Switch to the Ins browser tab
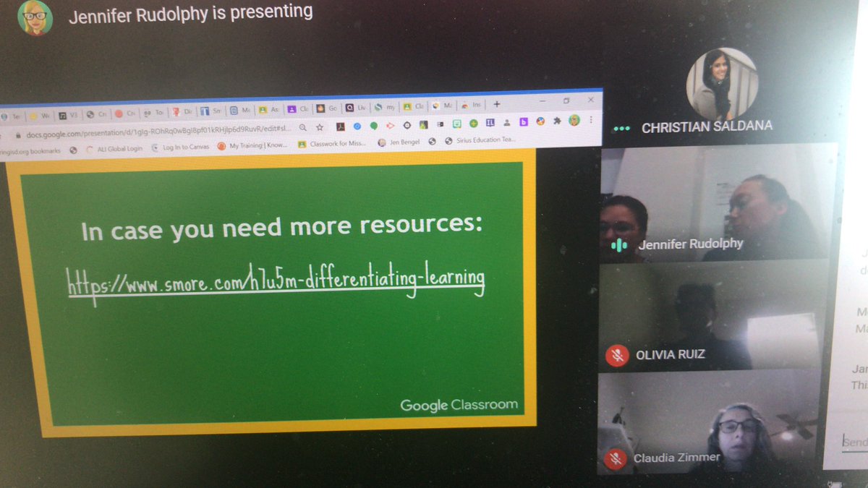Image resolution: width=868 pixels, height=488 pixels. tap(472, 106)
